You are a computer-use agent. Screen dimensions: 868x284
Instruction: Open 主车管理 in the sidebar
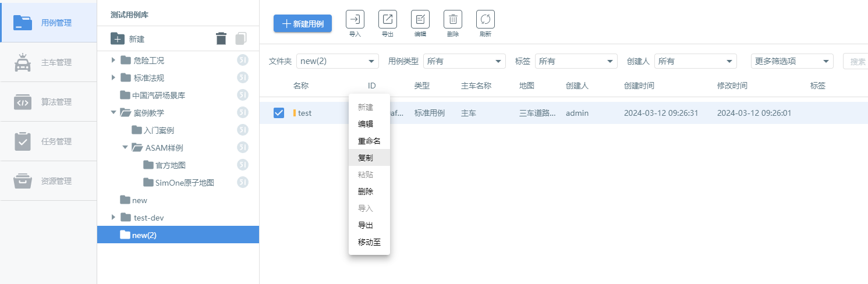point(48,62)
